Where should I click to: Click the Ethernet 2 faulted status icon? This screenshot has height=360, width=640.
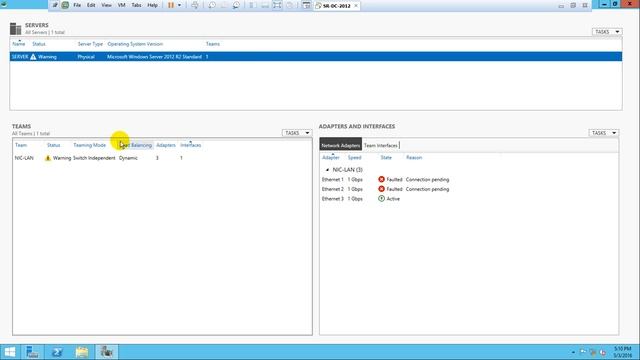(x=381, y=189)
